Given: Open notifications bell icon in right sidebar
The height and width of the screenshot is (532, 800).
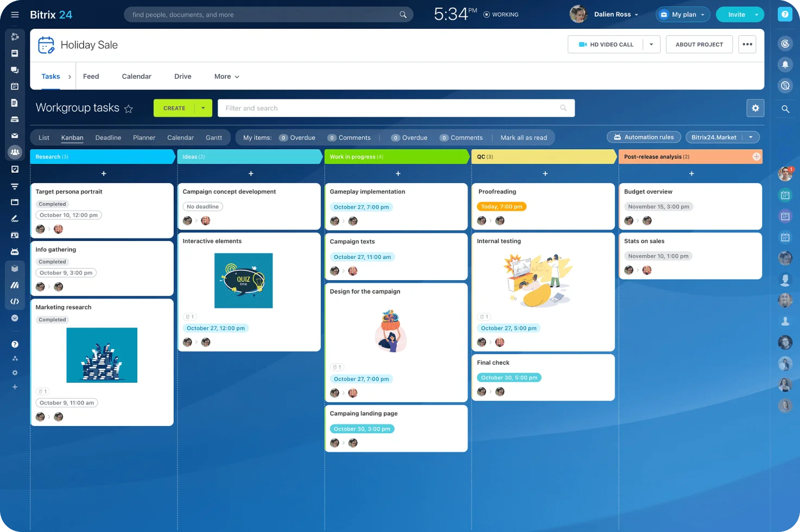Looking at the screenshot, I should pyautogui.click(x=785, y=65).
